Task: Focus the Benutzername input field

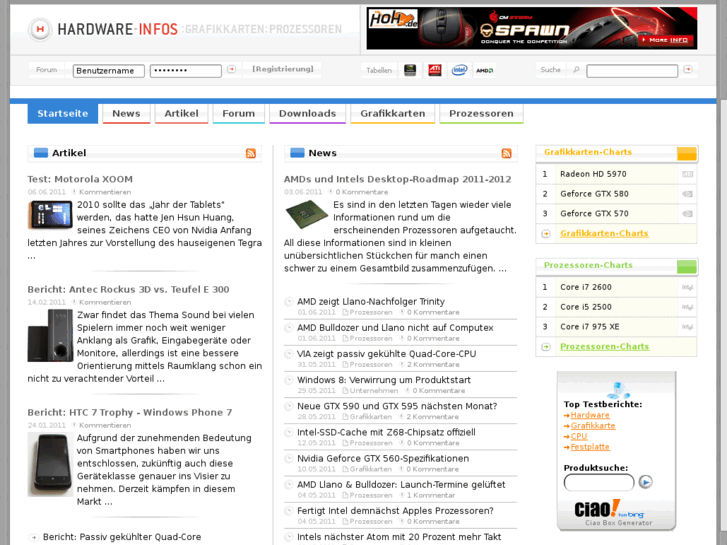Action: click(108, 71)
